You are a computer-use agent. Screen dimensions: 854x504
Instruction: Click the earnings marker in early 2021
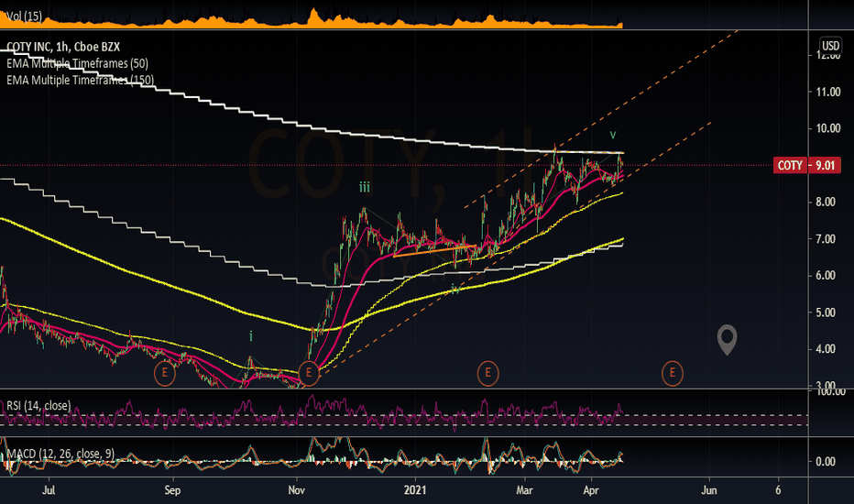tap(488, 373)
